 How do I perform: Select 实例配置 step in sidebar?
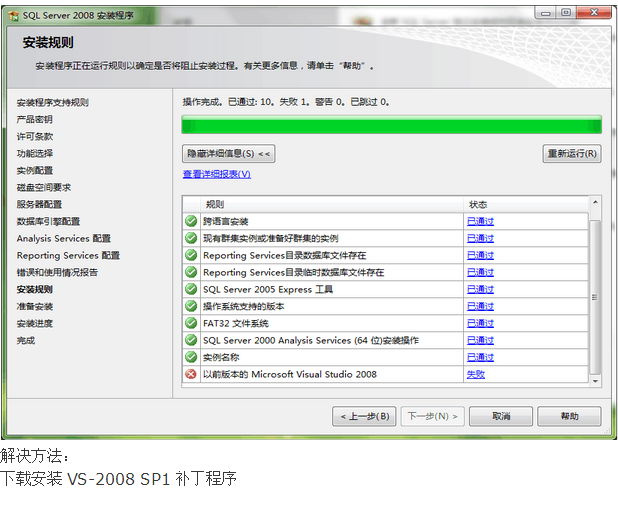tap(35, 170)
